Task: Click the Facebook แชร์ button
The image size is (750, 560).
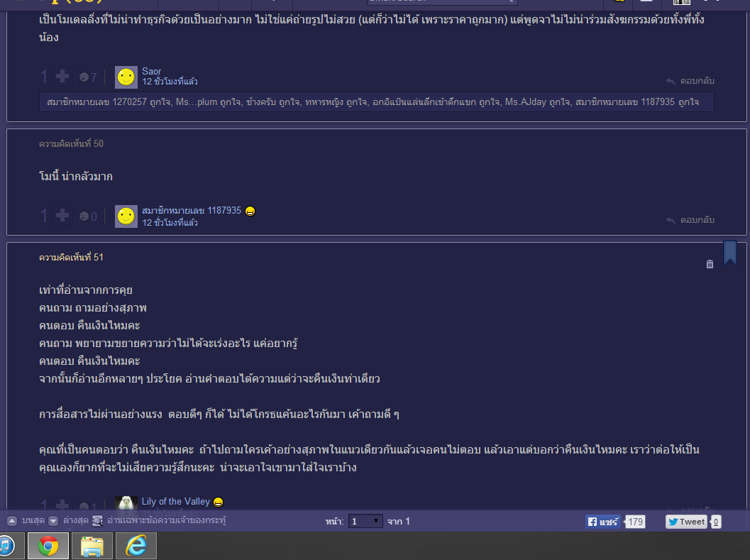Action: 602,522
